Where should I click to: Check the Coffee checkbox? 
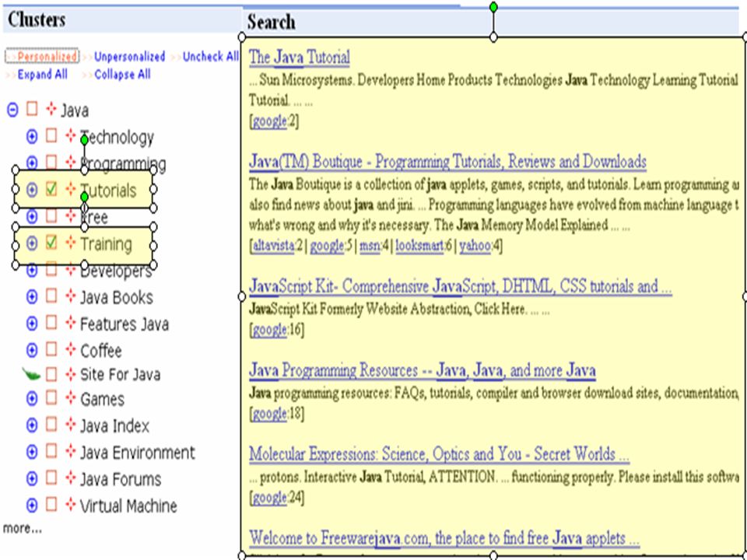(x=51, y=349)
